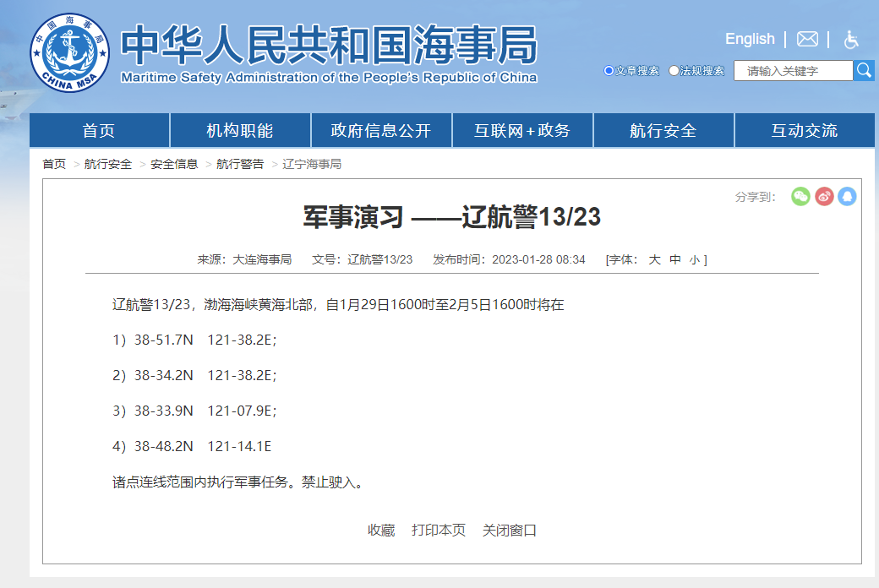Share to Weibo via red icon
Viewport: 879px width, 588px height.
(824, 197)
